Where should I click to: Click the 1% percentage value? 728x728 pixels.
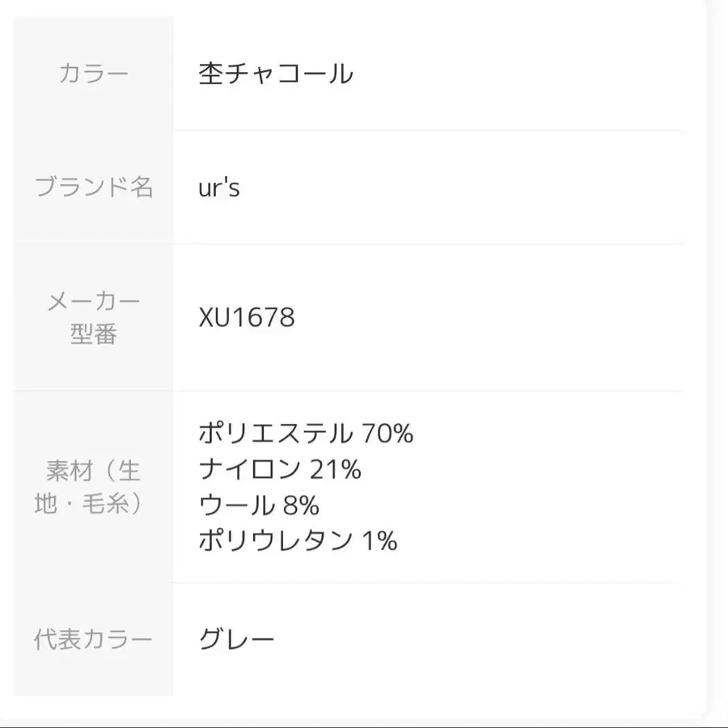click(x=379, y=540)
